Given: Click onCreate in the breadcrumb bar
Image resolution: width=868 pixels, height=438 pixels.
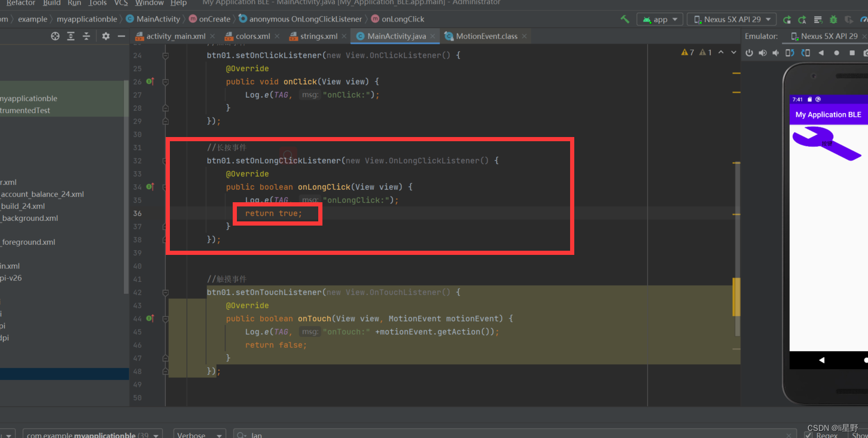Looking at the screenshot, I should pyautogui.click(x=209, y=19).
